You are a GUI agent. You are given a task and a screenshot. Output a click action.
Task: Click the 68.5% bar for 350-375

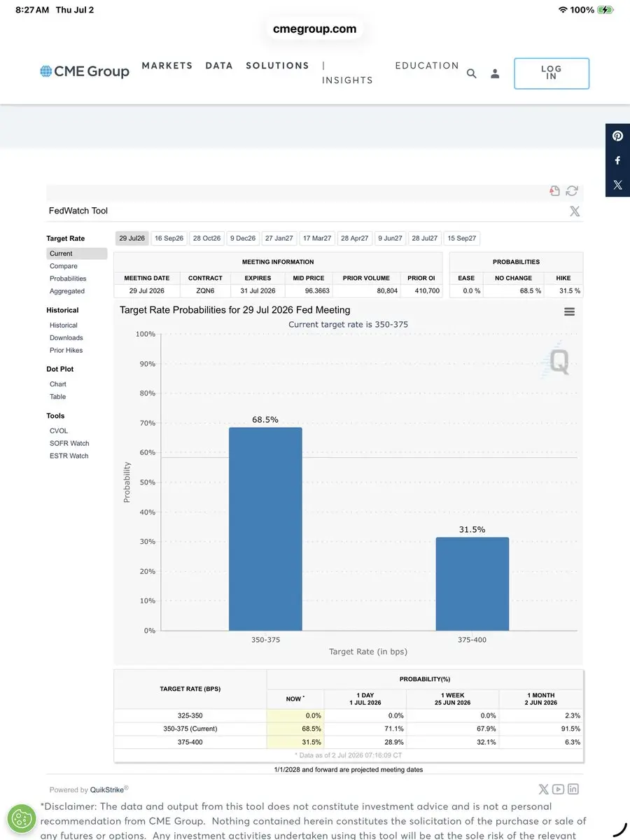(x=265, y=529)
